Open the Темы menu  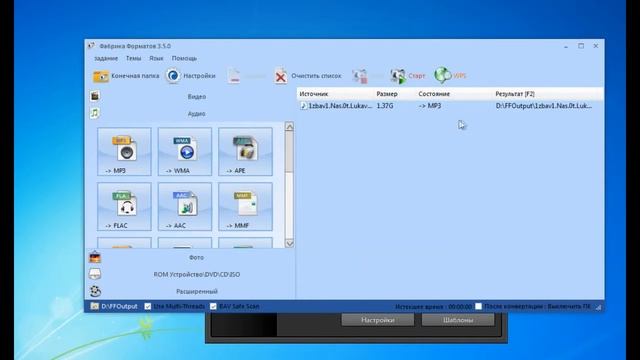133,58
